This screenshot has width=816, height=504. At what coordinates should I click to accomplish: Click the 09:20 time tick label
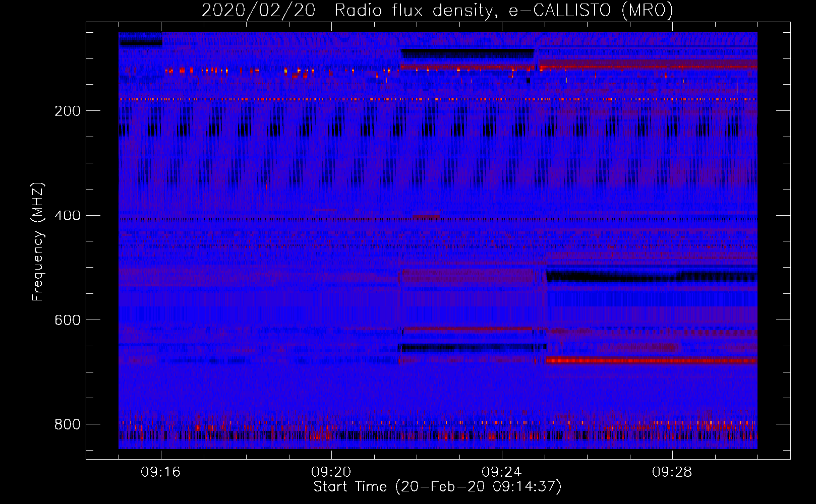[x=331, y=472]
